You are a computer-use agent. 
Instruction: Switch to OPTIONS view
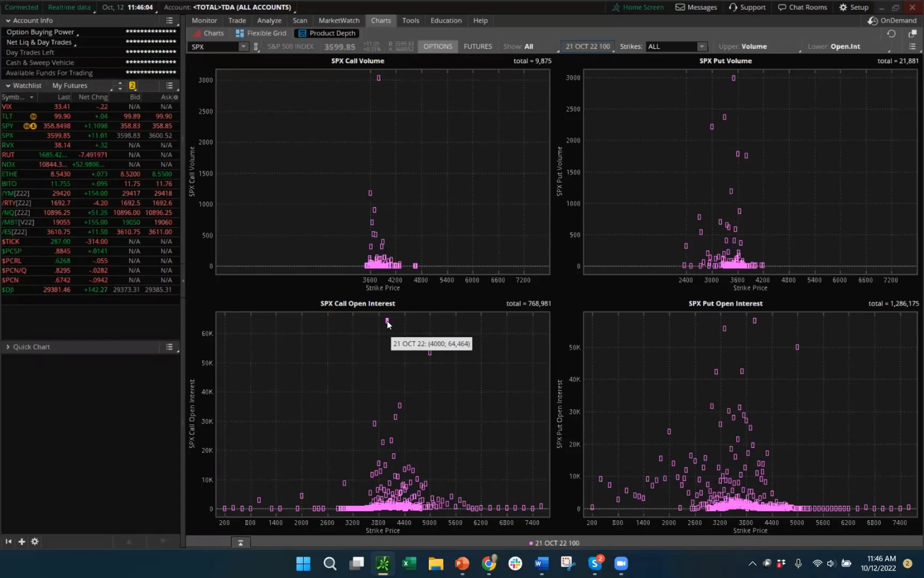click(x=438, y=47)
